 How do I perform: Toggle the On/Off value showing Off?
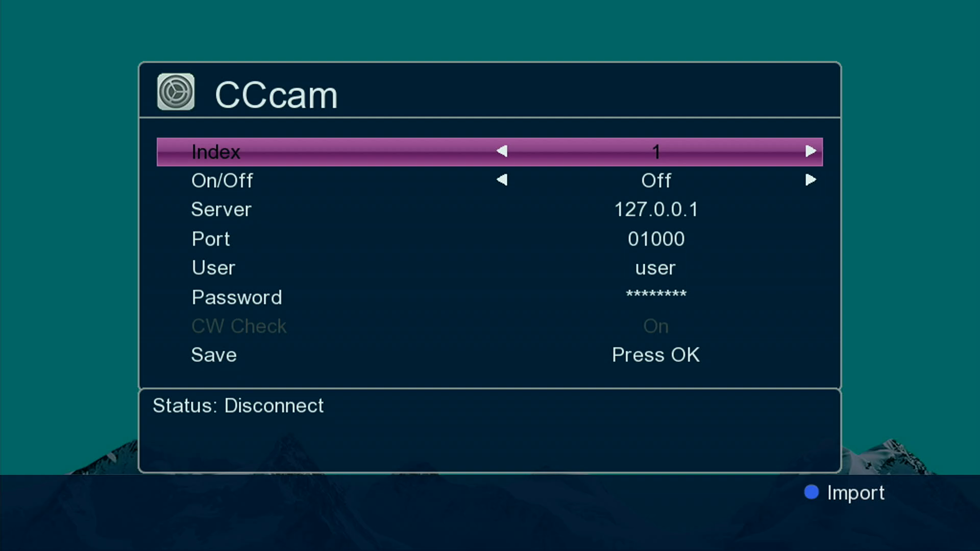coord(656,181)
